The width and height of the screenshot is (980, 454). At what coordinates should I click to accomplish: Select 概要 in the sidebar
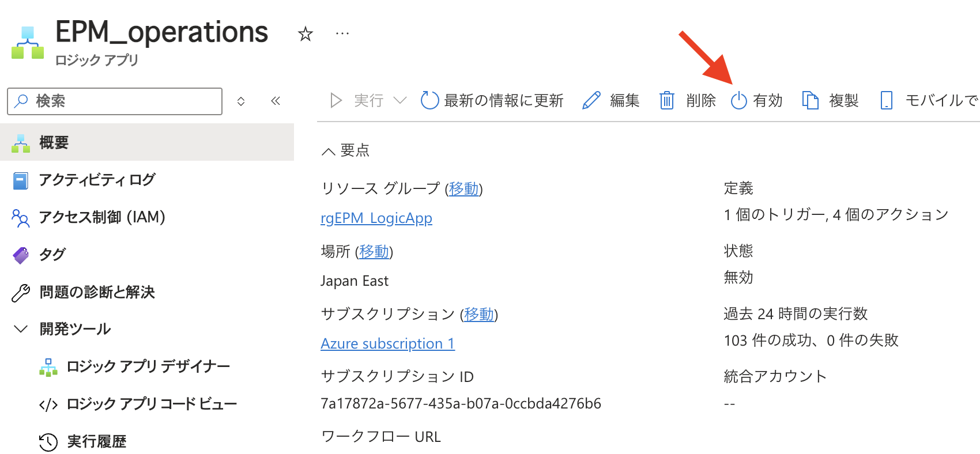(147, 142)
